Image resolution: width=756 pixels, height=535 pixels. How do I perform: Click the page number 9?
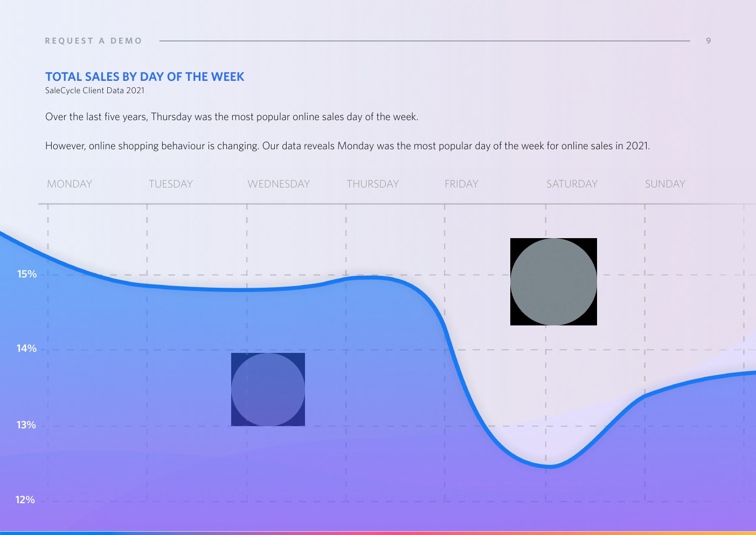709,41
